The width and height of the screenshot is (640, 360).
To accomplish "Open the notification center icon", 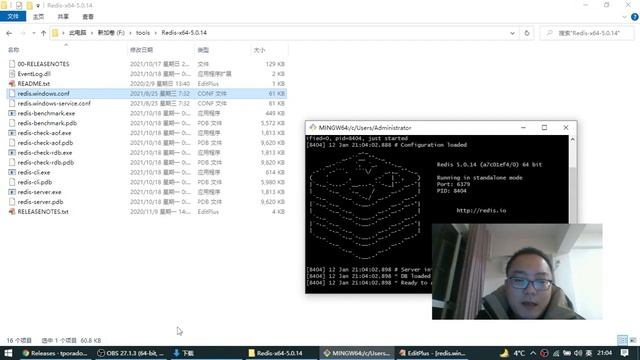I will pyautogui.click(x=624, y=353).
